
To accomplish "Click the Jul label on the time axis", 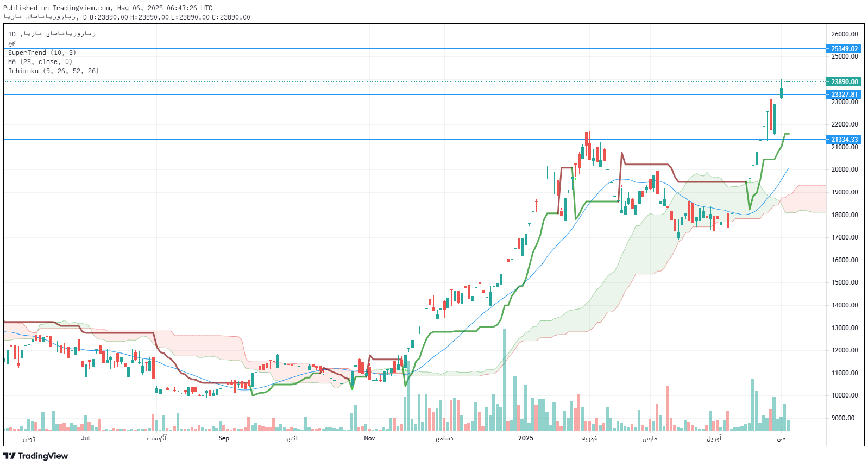I will 85,438.
